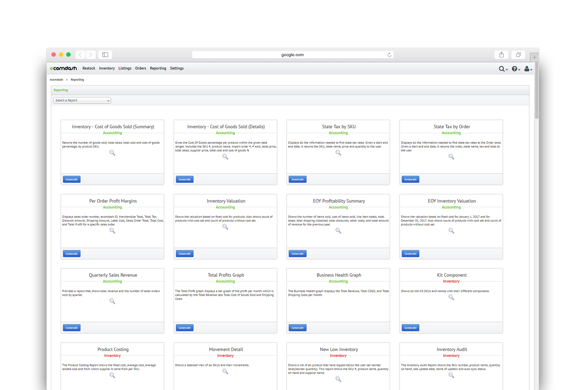Click the Reporting breadcrumb text
Viewport: 588px width, 390px height.
coord(77,80)
